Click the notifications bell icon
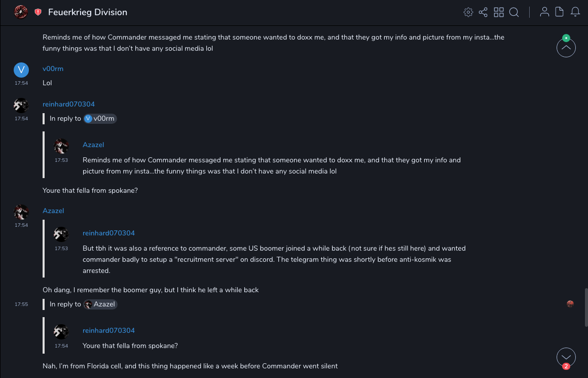588x378 pixels. click(575, 12)
